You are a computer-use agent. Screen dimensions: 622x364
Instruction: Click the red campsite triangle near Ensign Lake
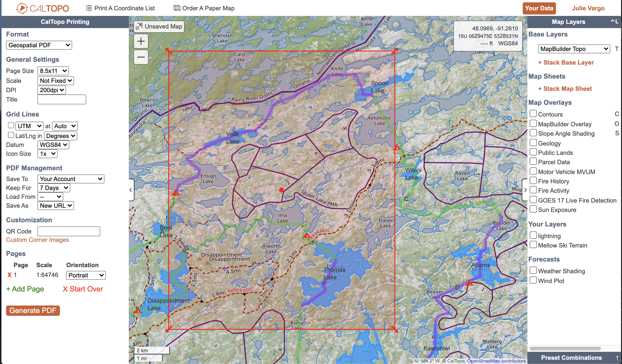(x=175, y=193)
